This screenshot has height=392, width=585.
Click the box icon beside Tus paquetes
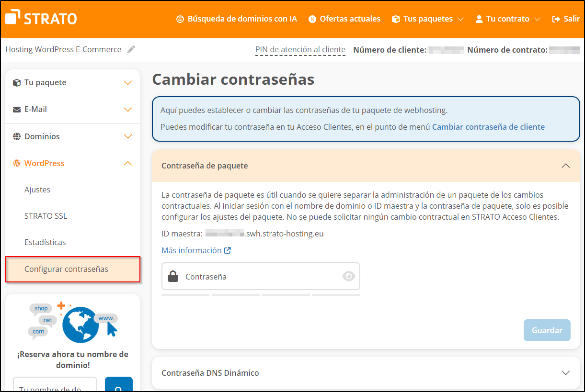click(395, 19)
